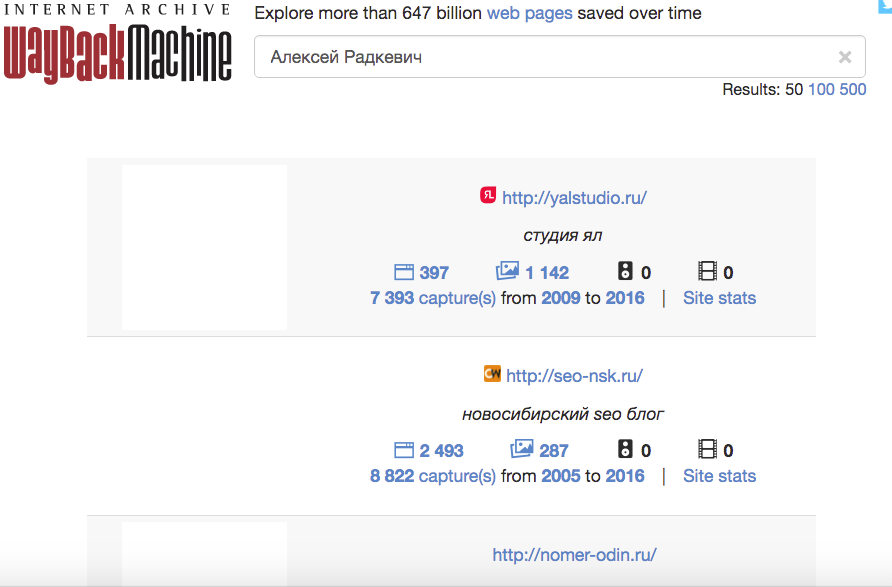Click video icon for yalstudio.ru result
The image size is (892, 587).
pyautogui.click(x=707, y=271)
